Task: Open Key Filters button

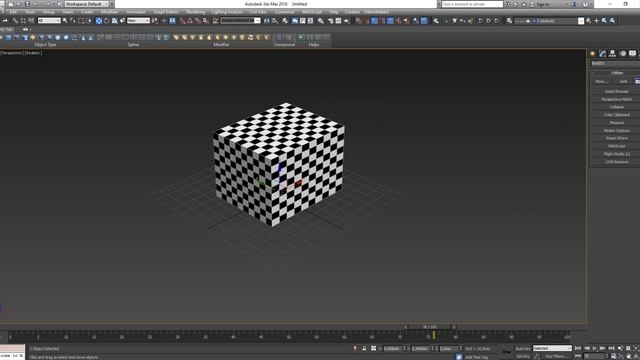Action: click(556, 356)
